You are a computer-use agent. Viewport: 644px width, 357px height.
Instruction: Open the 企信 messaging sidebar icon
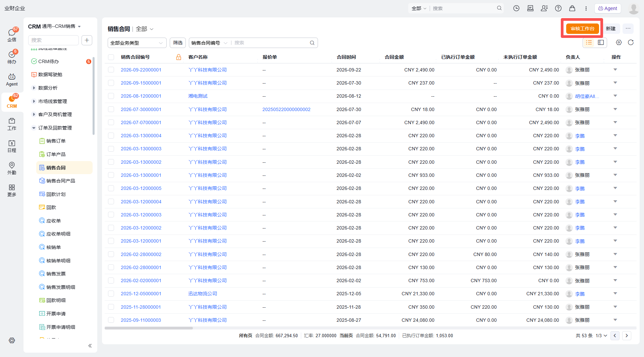coord(12,35)
